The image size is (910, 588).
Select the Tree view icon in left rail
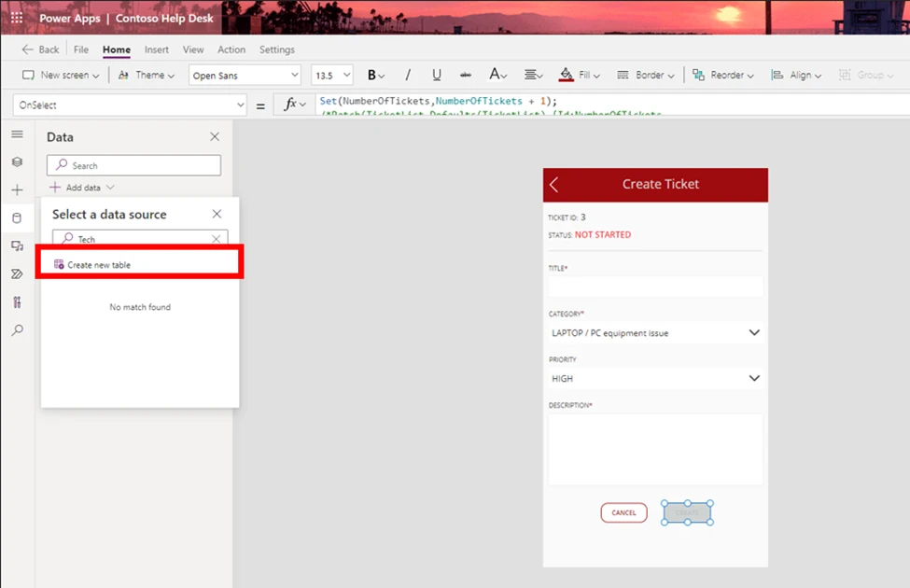[x=16, y=161]
